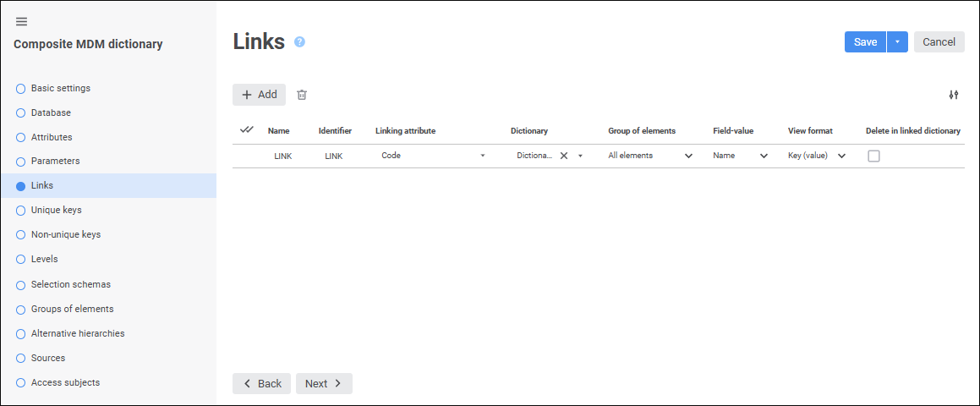
Task: Open the Alternative hierarchies section
Action: click(77, 333)
